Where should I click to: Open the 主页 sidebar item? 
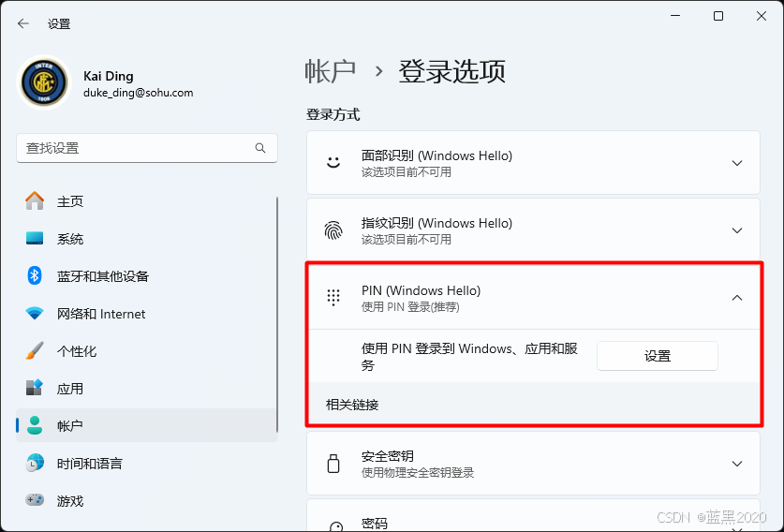[147, 201]
